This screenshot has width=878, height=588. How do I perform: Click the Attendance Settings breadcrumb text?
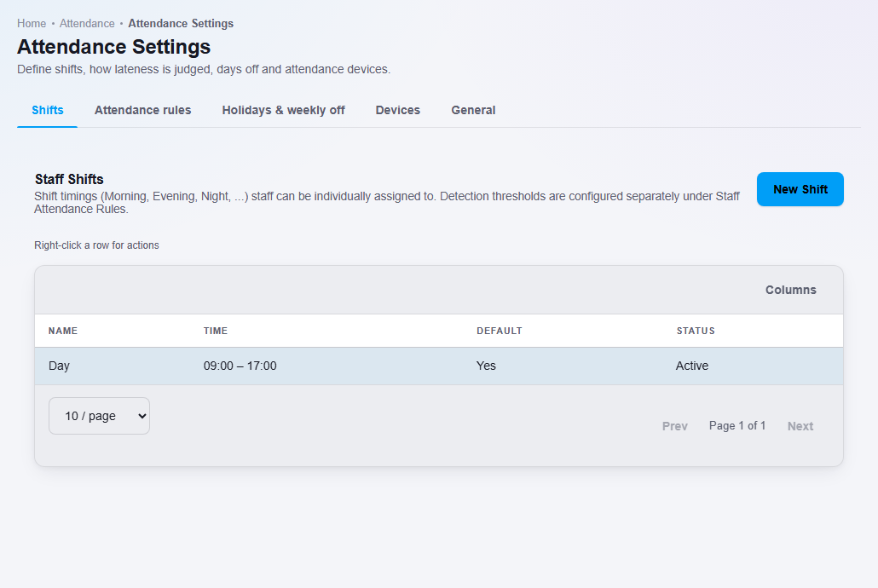(x=181, y=24)
